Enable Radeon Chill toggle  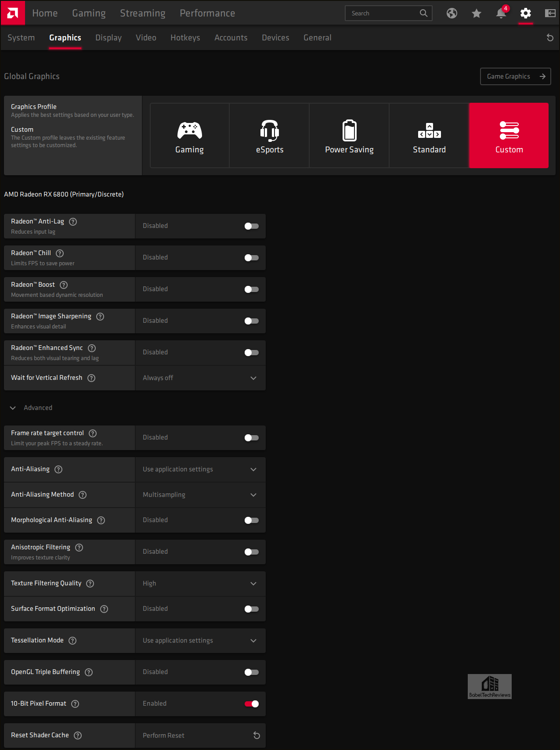[252, 258]
